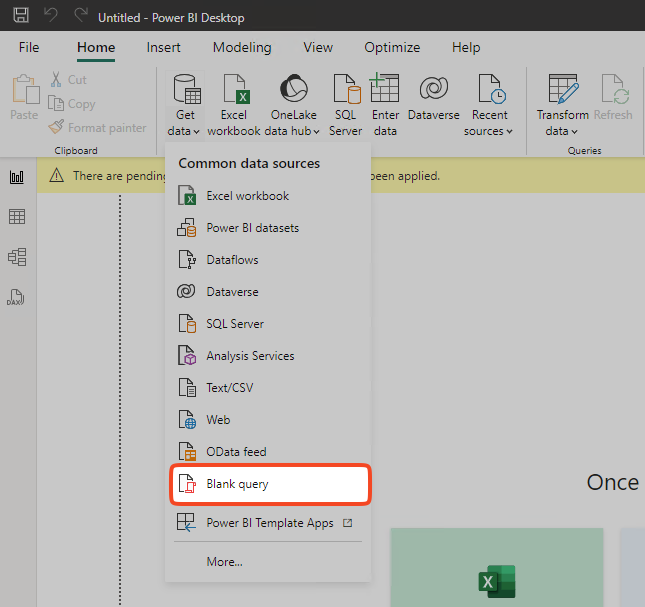Viewport: 645px width, 607px height.
Task: Open SQL Server from the ribbon
Action: point(346,104)
